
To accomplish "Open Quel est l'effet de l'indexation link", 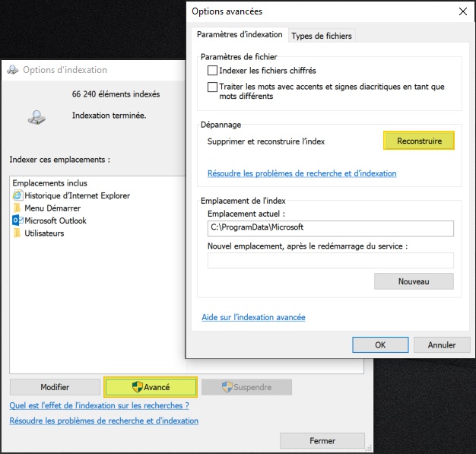I will click(100, 405).
